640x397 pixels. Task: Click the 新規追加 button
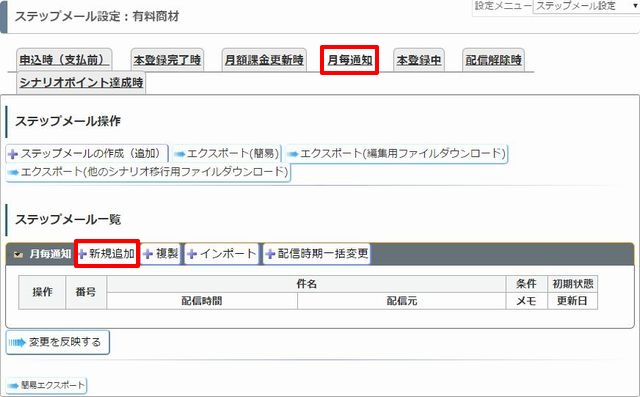point(107,253)
